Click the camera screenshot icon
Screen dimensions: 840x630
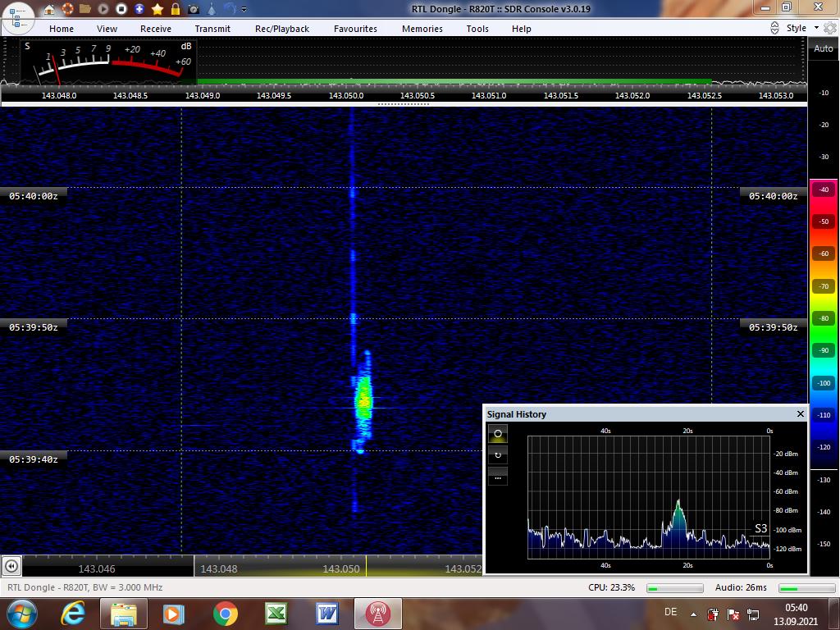pos(194,9)
